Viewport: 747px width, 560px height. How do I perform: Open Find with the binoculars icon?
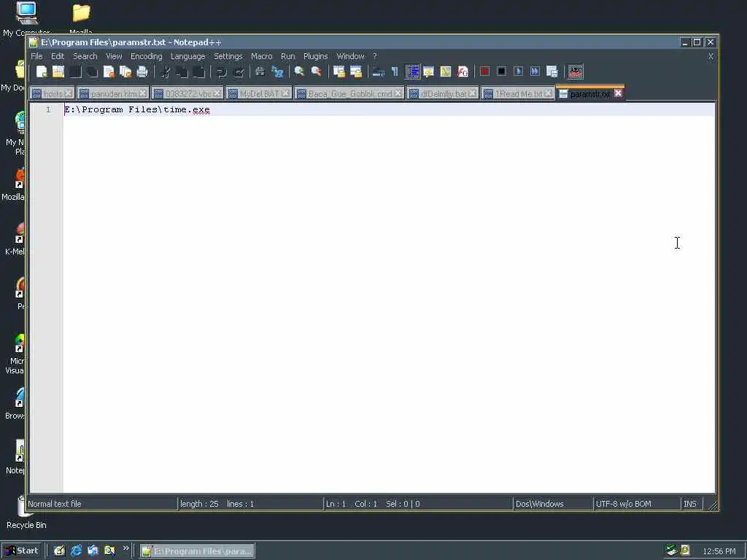click(260, 71)
